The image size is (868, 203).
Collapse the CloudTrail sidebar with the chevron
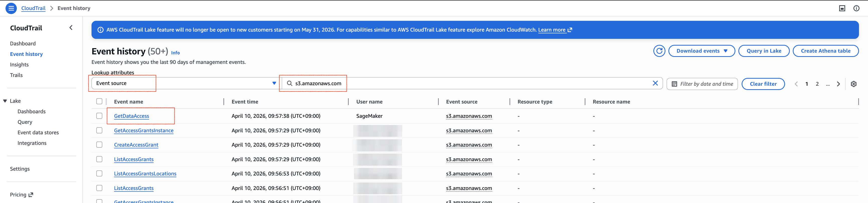pyautogui.click(x=71, y=28)
